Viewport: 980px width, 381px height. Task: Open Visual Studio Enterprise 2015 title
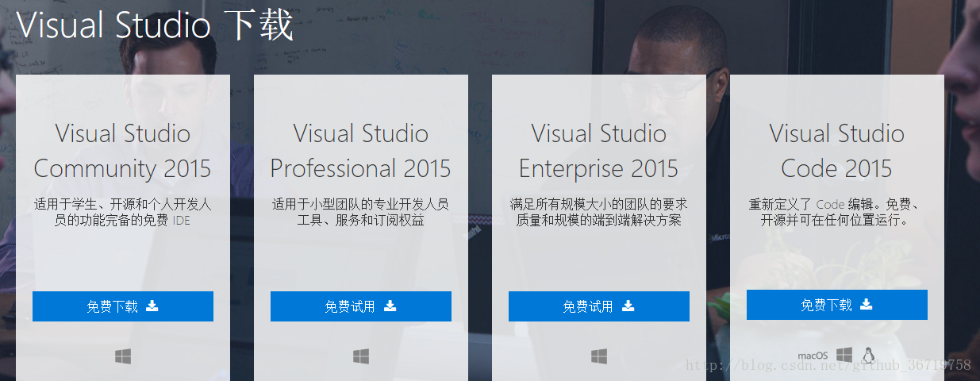click(599, 151)
